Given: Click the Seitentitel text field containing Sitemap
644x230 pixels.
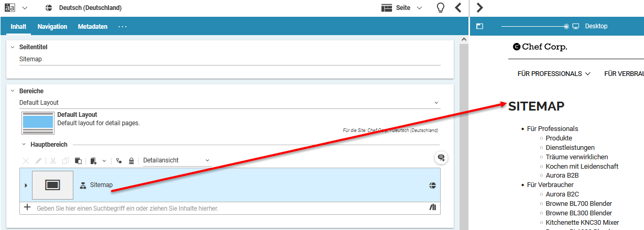Looking at the screenshot, I should 230,59.
